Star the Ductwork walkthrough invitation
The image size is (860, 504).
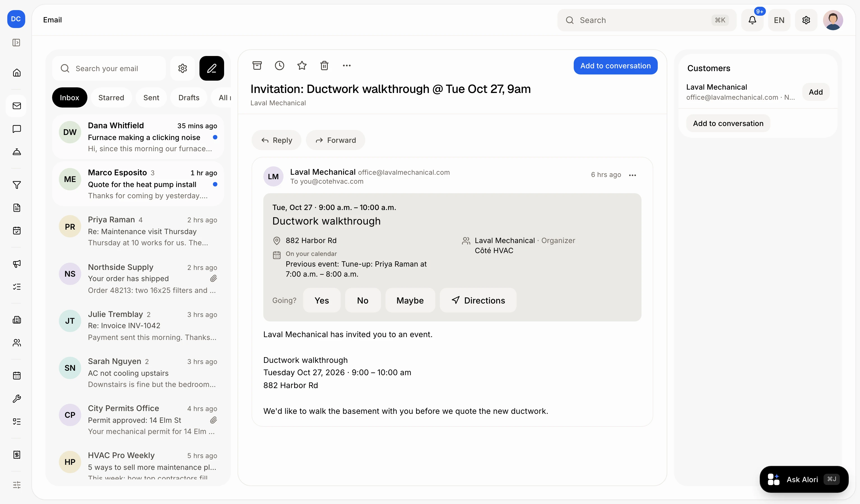302,66
